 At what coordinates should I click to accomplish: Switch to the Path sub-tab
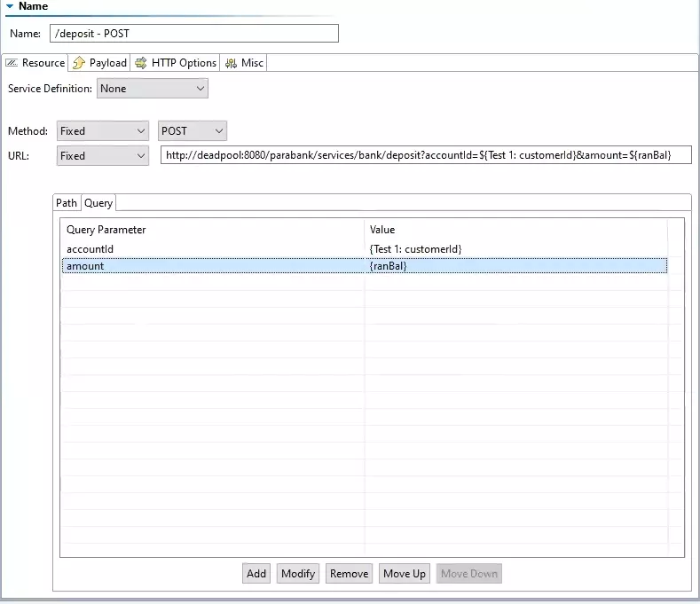click(x=67, y=203)
